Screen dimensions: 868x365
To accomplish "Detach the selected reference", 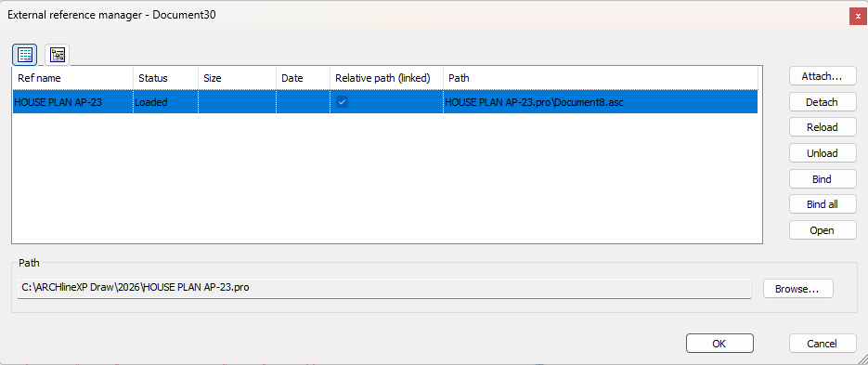I will click(823, 102).
